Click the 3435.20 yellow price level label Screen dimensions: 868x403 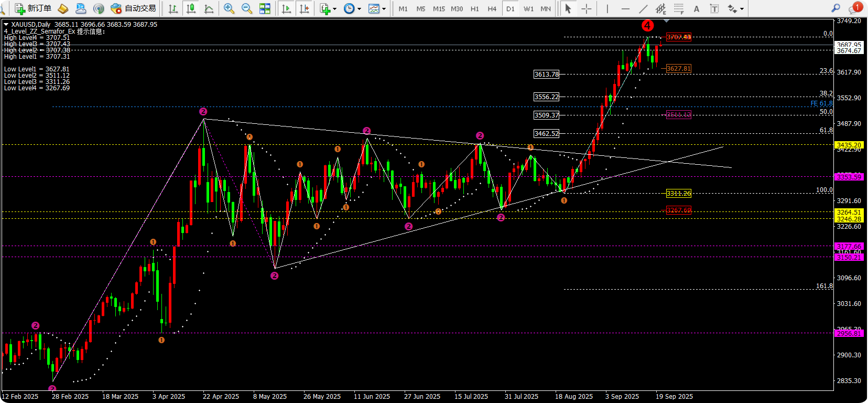coord(849,145)
